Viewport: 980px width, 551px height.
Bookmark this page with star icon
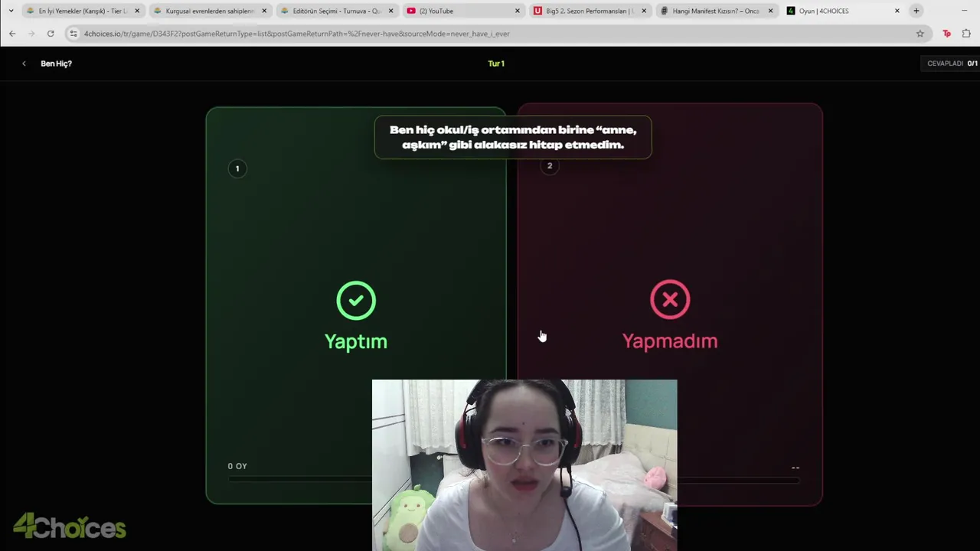pyautogui.click(x=920, y=34)
